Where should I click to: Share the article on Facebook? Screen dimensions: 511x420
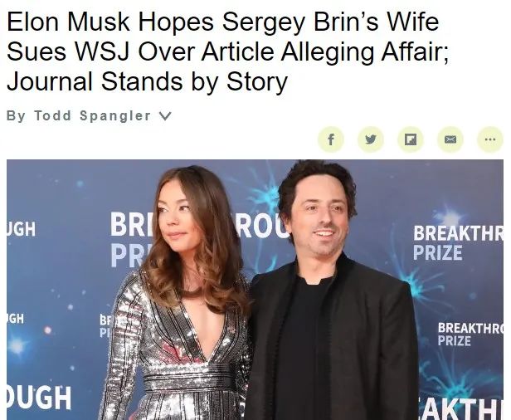(331, 139)
